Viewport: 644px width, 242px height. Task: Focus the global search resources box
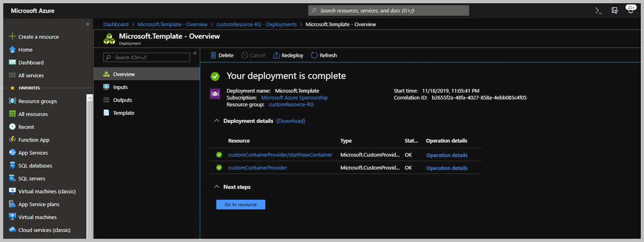tap(389, 10)
